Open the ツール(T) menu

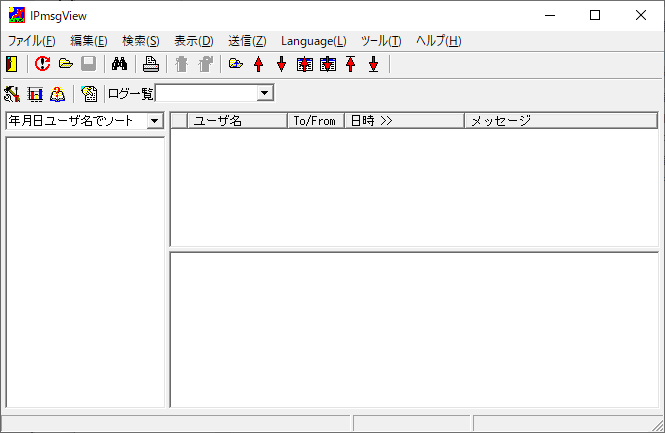tap(381, 41)
